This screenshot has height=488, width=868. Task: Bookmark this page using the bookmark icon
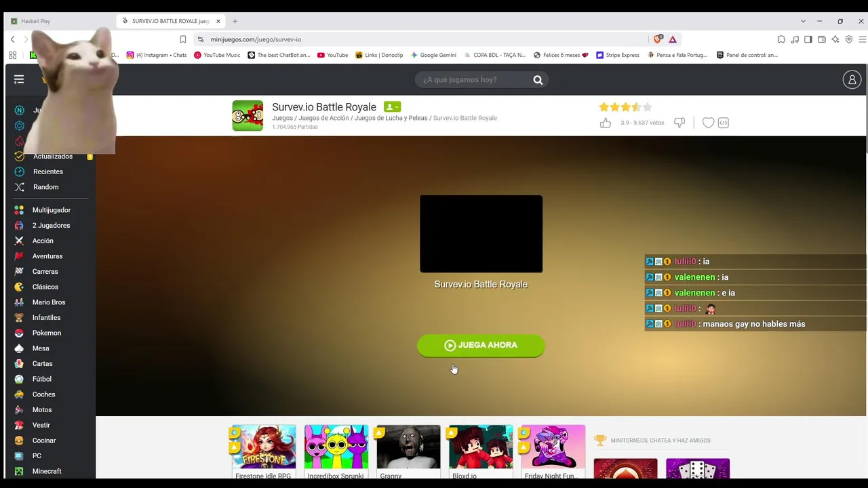pos(182,39)
